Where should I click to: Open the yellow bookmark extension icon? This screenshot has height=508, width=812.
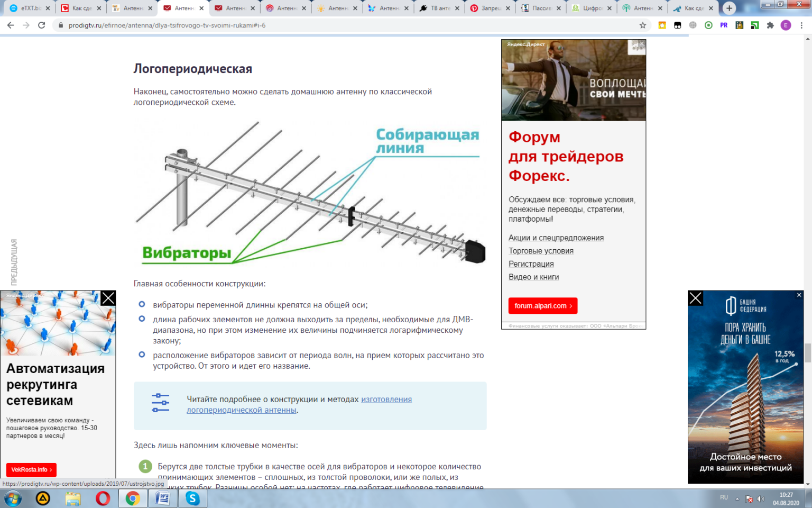point(662,25)
